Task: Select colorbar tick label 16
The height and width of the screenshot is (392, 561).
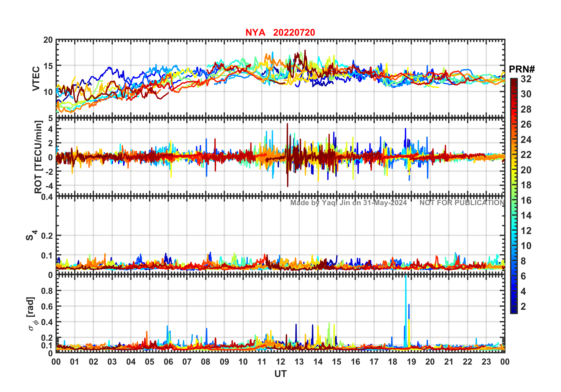Action: [x=526, y=200]
